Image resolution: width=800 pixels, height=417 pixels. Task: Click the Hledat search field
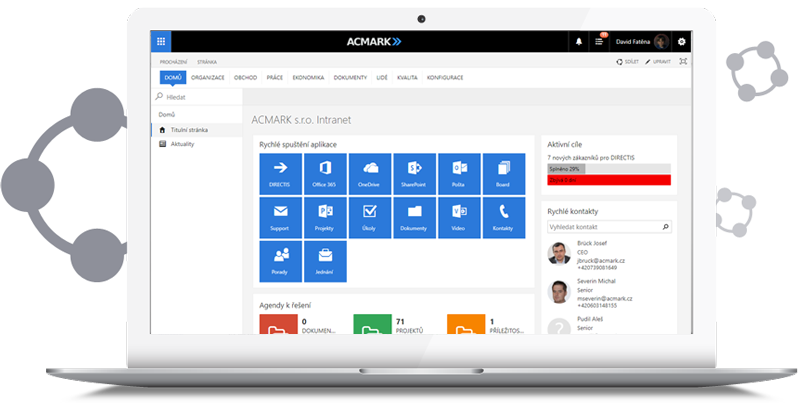pyautogui.click(x=197, y=97)
